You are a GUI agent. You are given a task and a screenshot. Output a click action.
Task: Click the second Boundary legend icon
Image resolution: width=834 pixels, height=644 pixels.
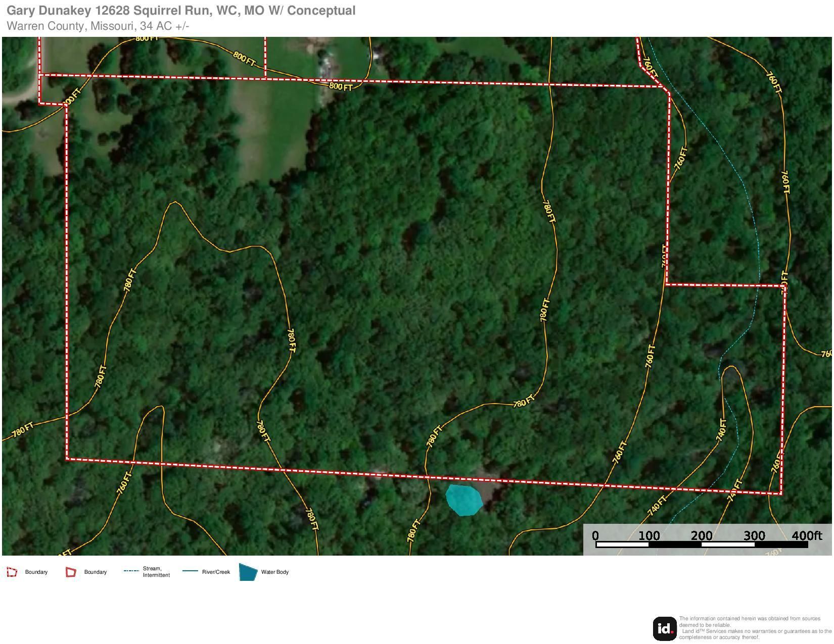[x=70, y=572]
